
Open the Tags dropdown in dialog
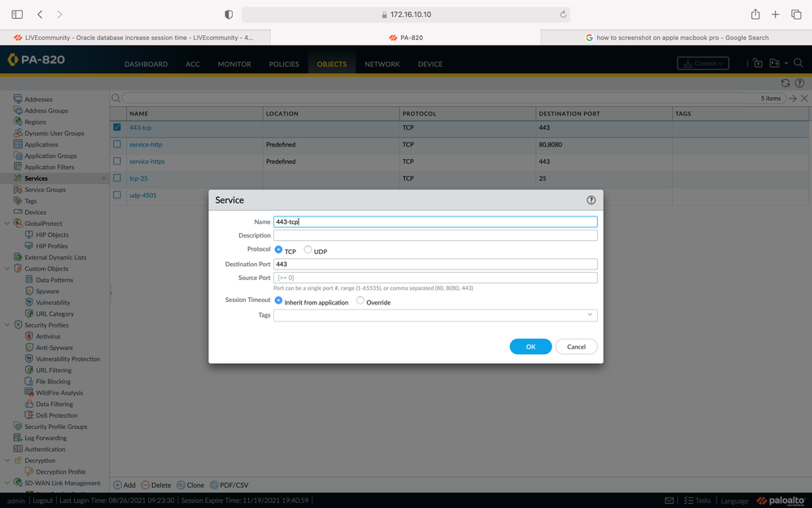(x=589, y=315)
